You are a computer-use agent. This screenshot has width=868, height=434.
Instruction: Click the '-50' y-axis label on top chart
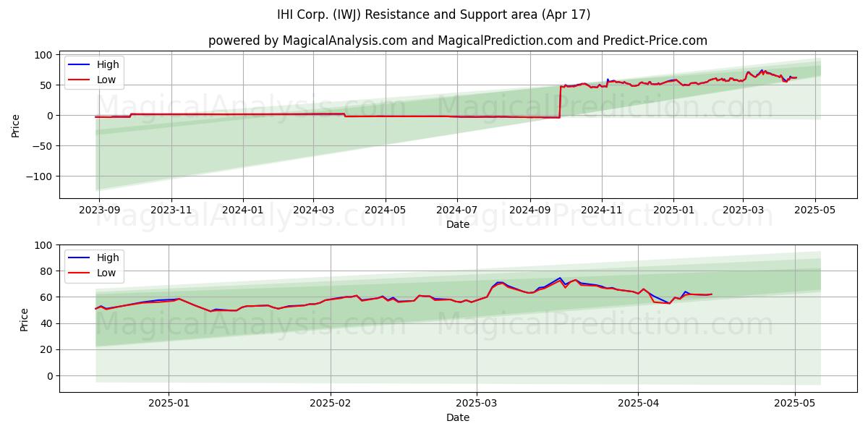tap(43, 146)
